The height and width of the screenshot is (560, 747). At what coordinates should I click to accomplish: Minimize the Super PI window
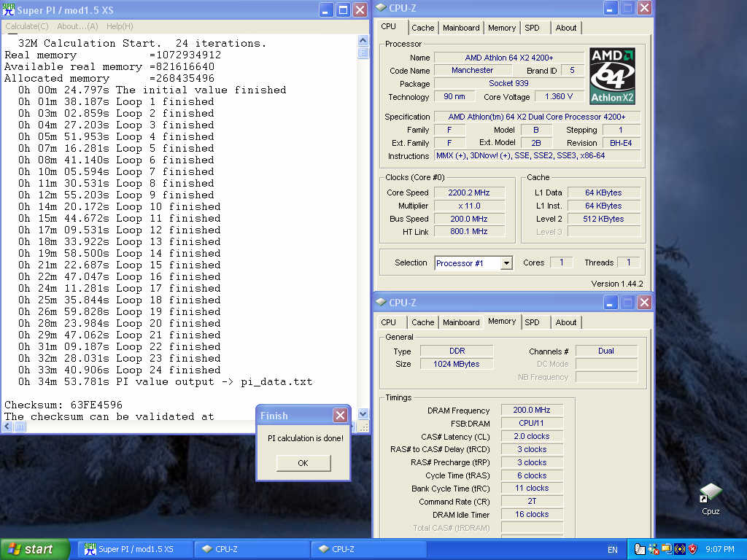[325, 10]
